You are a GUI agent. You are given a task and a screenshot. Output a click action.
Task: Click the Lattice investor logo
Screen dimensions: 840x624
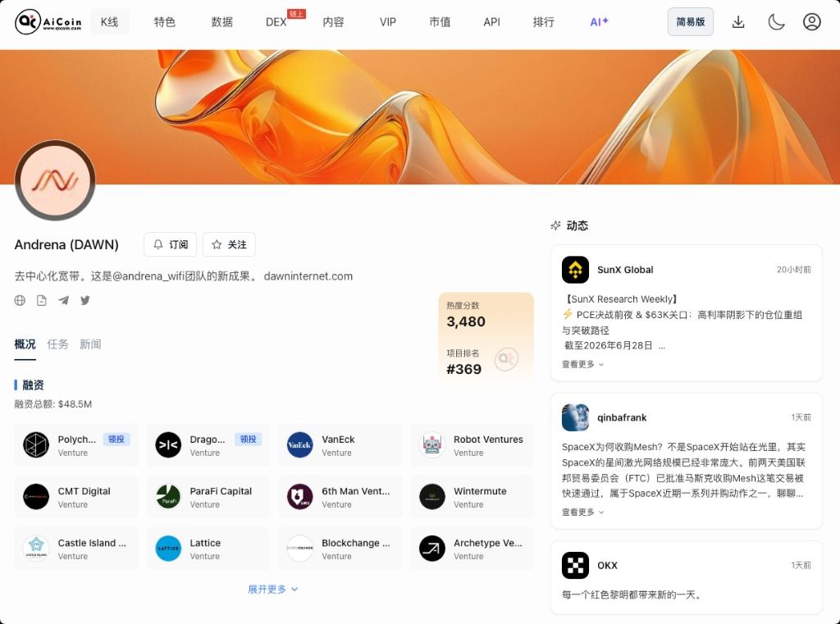tap(168, 549)
